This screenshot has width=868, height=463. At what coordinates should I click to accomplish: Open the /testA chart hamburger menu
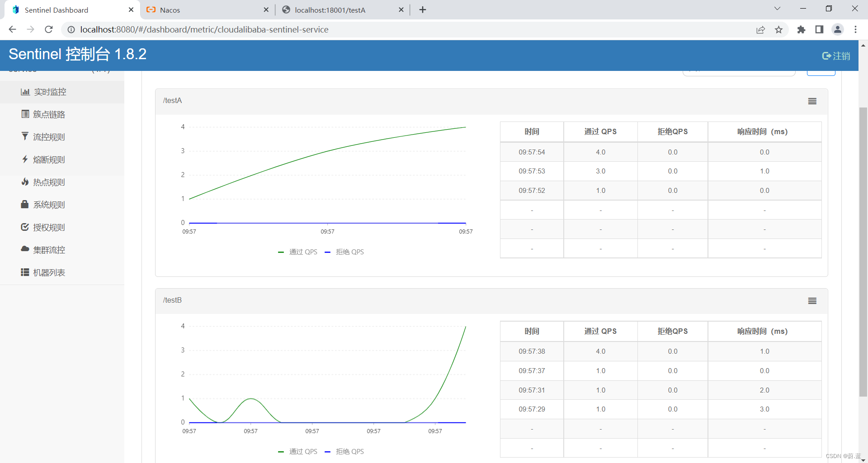pos(812,101)
